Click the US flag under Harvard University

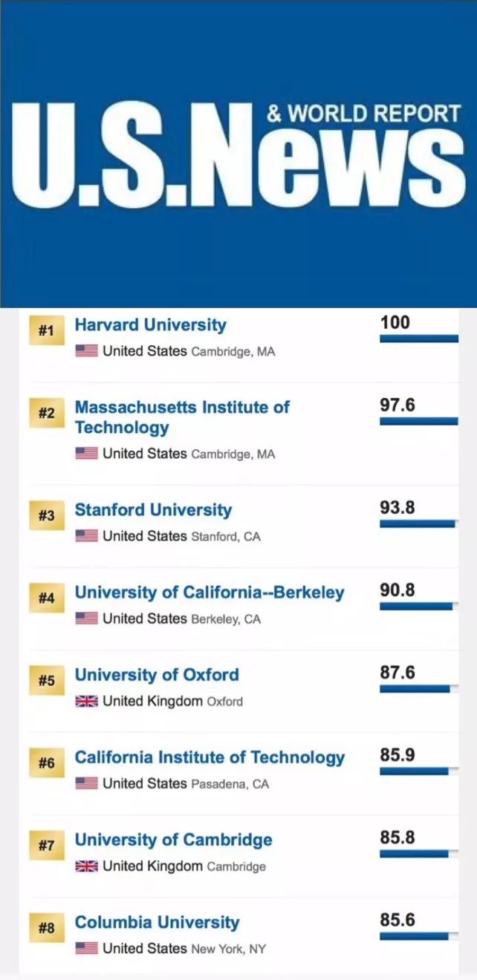point(86,351)
